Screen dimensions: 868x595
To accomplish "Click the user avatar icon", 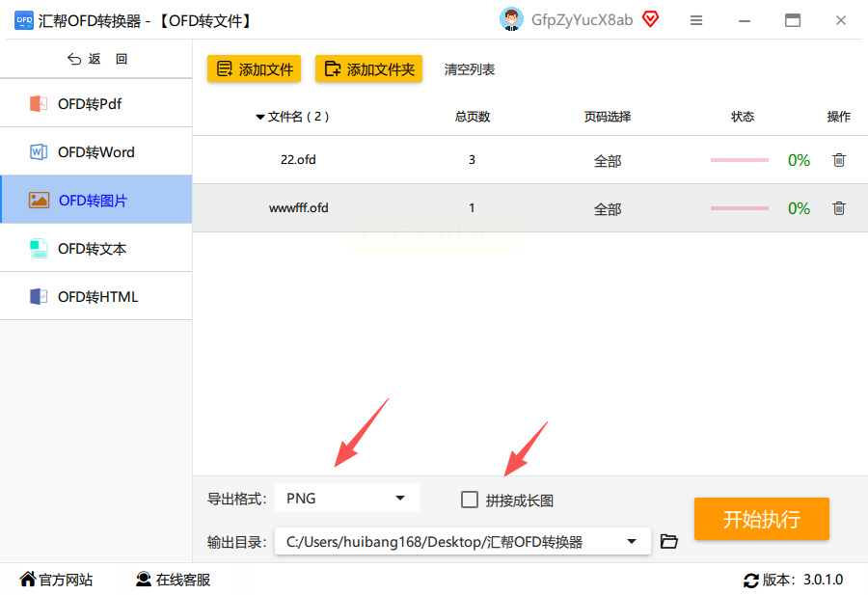I will click(511, 20).
